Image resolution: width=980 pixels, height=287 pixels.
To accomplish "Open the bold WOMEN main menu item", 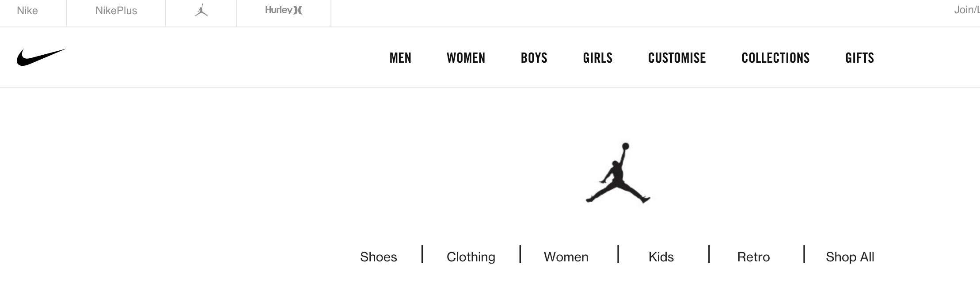I will point(466,58).
